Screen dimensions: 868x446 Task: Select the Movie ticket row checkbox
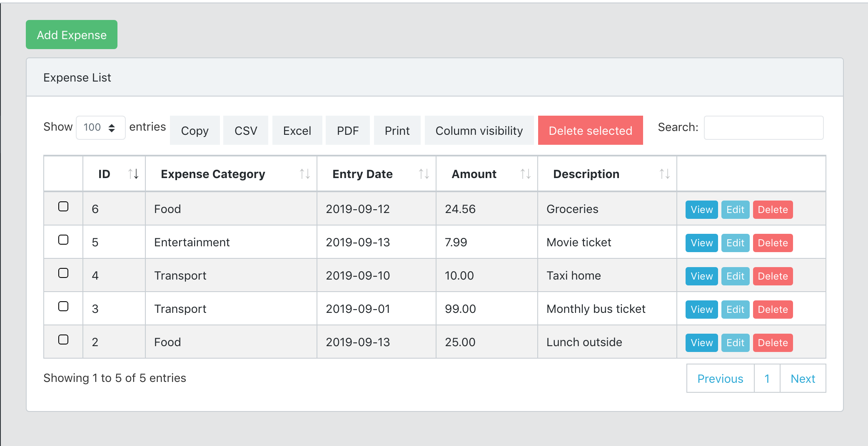pos(63,240)
